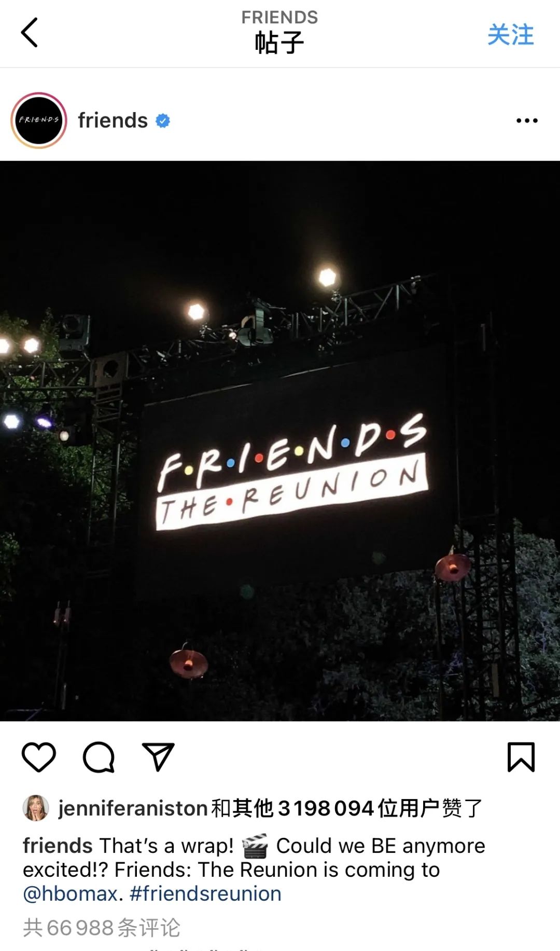Open friends username in caption
The image size is (560, 951).
[x=58, y=846]
